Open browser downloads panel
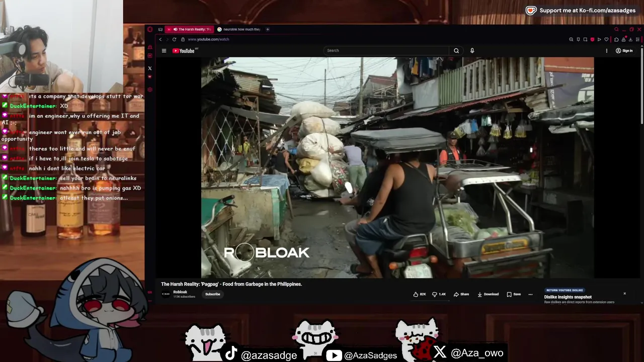The image size is (644, 362). point(630,39)
